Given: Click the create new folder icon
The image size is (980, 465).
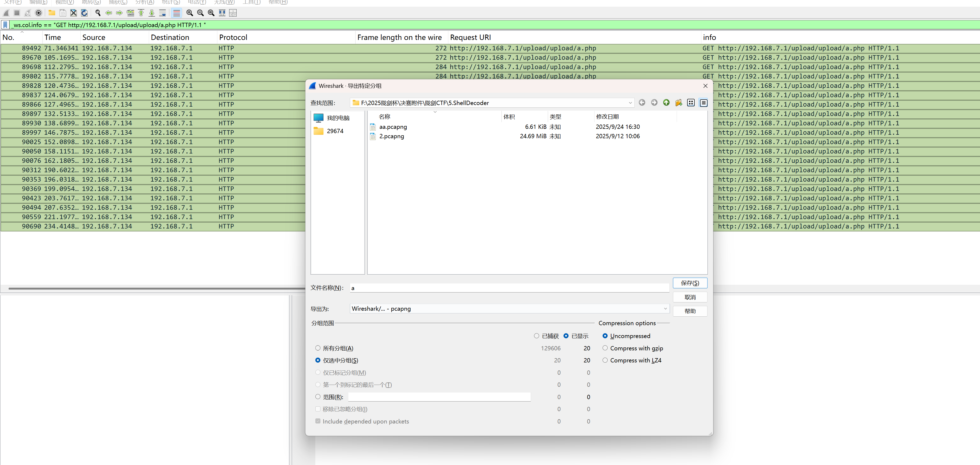Looking at the screenshot, I should point(678,103).
